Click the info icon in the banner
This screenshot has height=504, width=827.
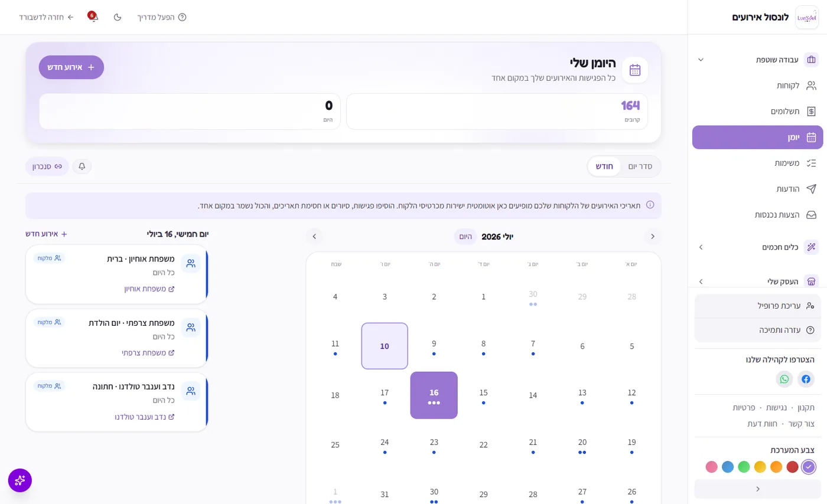click(650, 205)
